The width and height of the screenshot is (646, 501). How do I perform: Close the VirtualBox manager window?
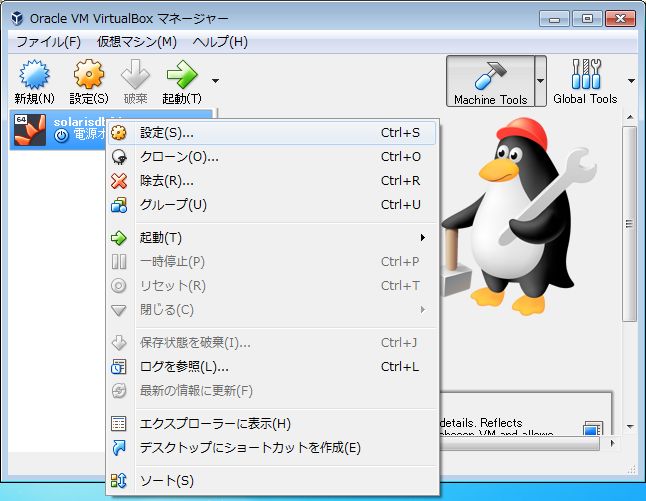pyautogui.click(x=620, y=19)
